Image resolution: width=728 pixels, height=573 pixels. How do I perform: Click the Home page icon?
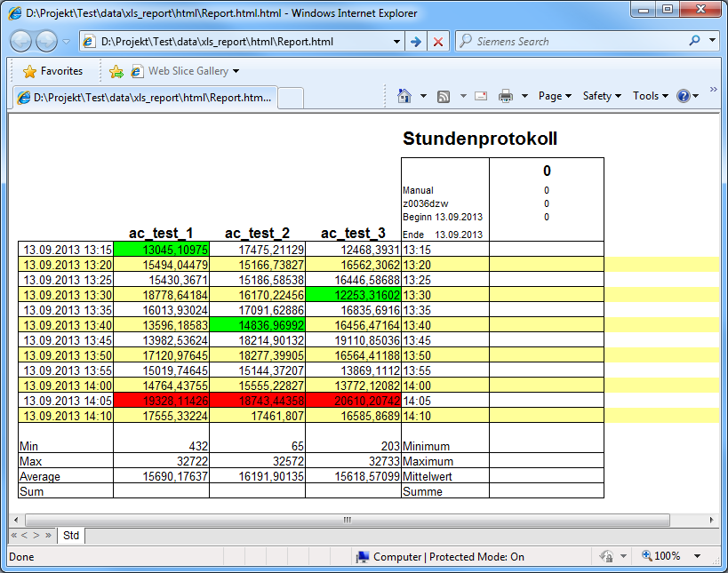point(404,96)
